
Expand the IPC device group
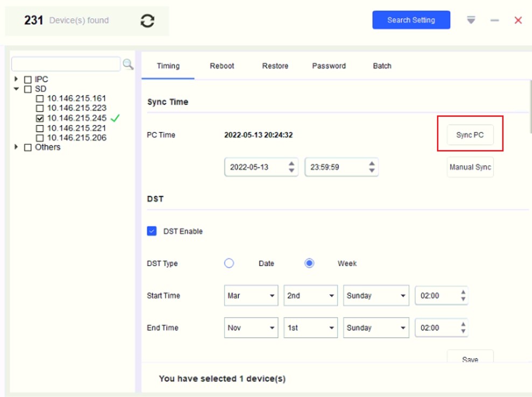[17, 79]
